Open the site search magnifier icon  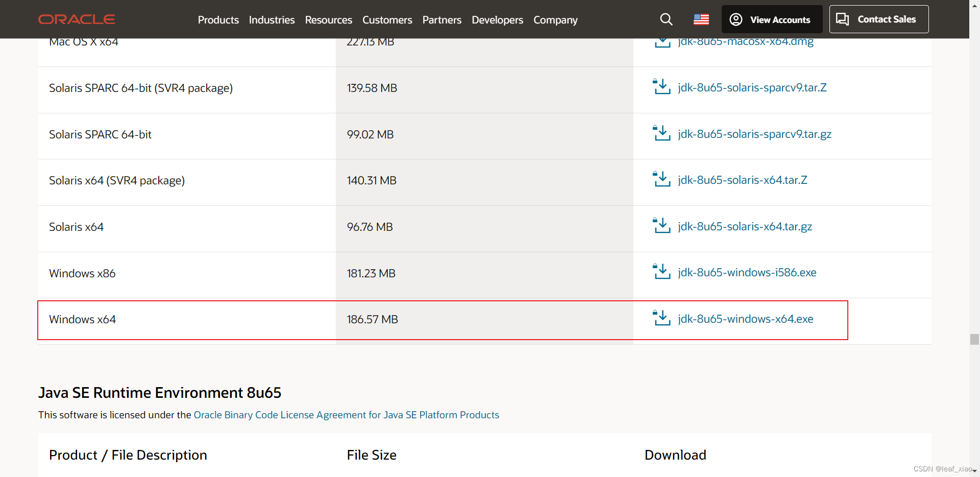(x=666, y=19)
